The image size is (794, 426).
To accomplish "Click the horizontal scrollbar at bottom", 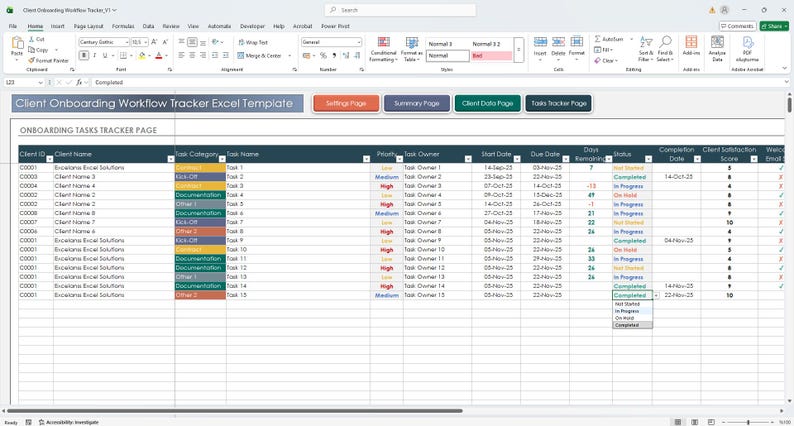I will [x=235, y=411].
